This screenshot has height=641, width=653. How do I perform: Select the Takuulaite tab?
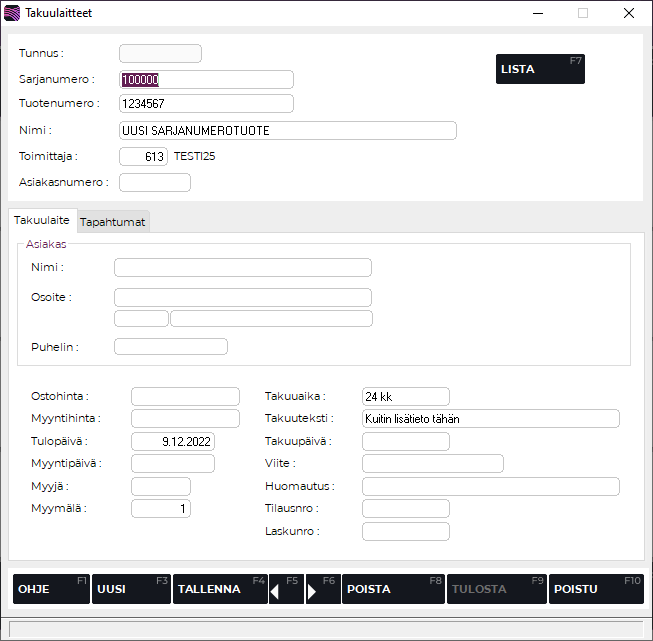(x=42, y=221)
